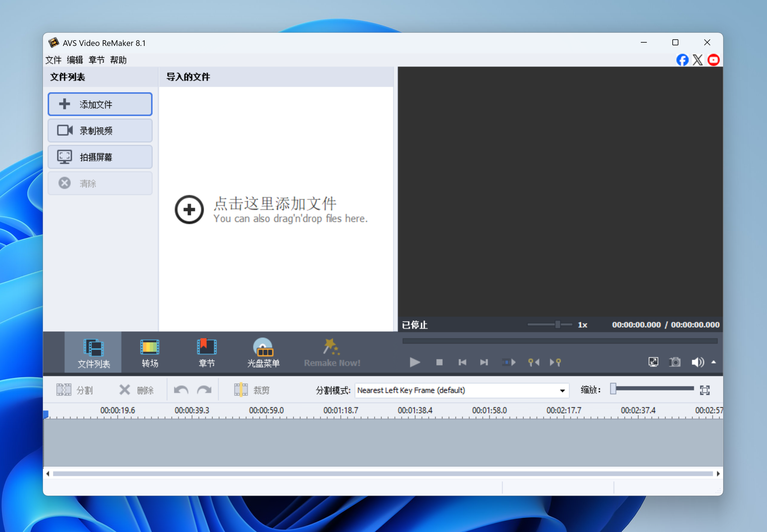Close the AVS Video ReMaker window

pos(707,43)
